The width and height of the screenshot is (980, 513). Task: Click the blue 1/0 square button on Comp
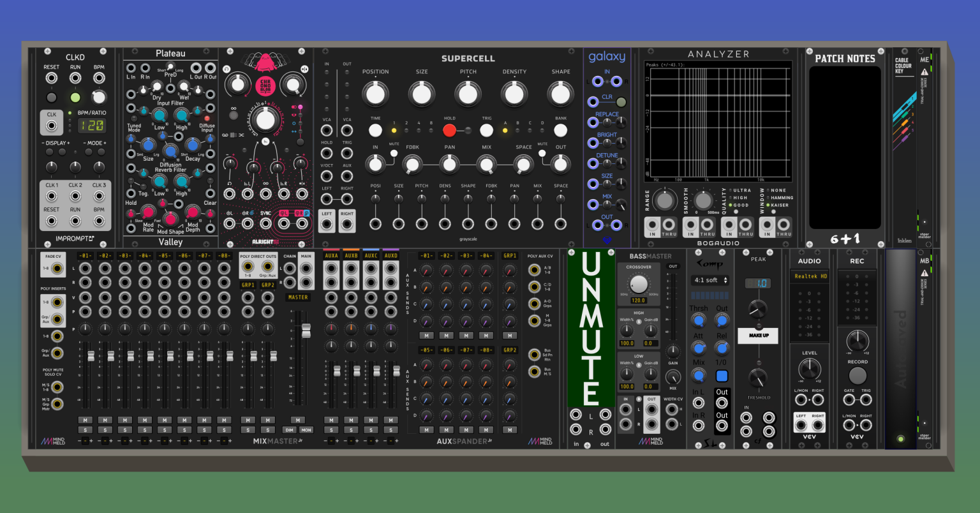pos(722,376)
